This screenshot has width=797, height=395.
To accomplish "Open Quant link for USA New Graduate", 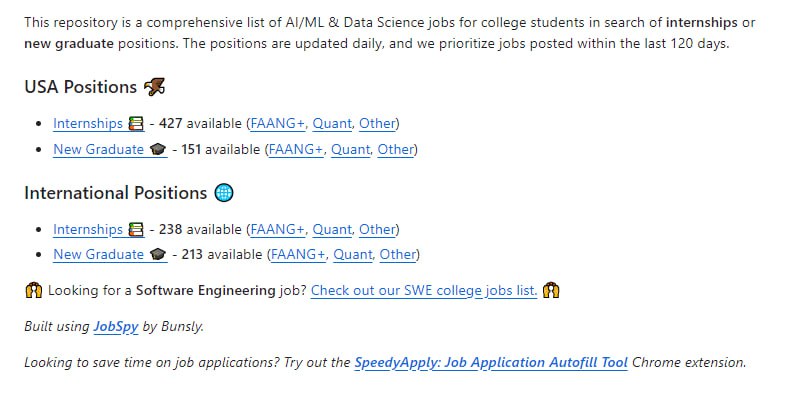I will (350, 149).
